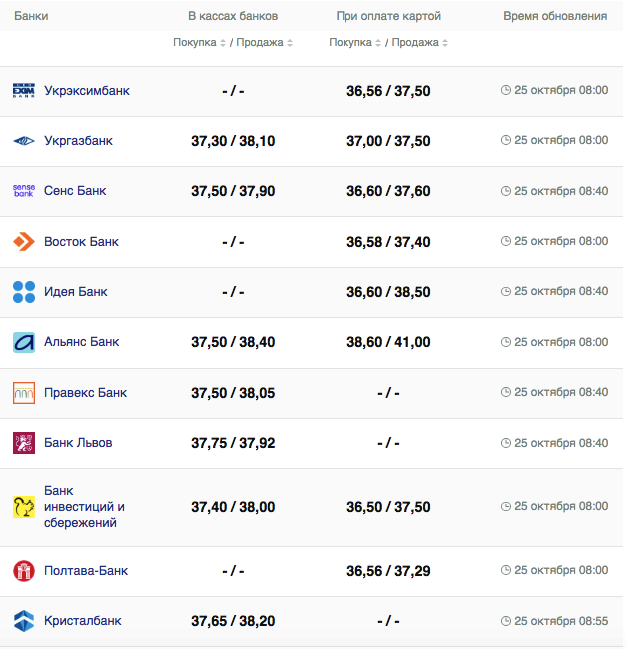
Task: Click the Укрэксимбанк logo icon
Action: (x=23, y=91)
